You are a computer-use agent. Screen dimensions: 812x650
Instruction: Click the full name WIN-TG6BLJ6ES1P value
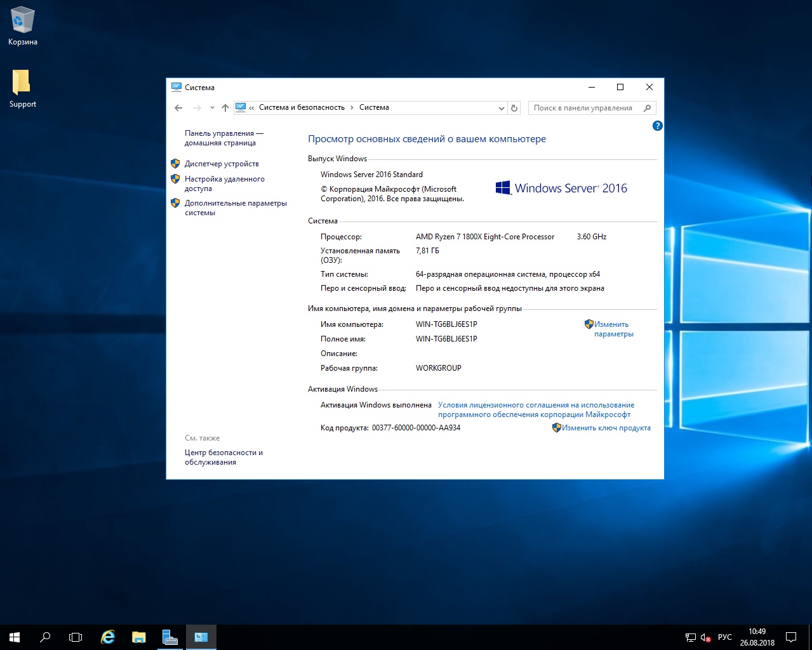(446, 339)
